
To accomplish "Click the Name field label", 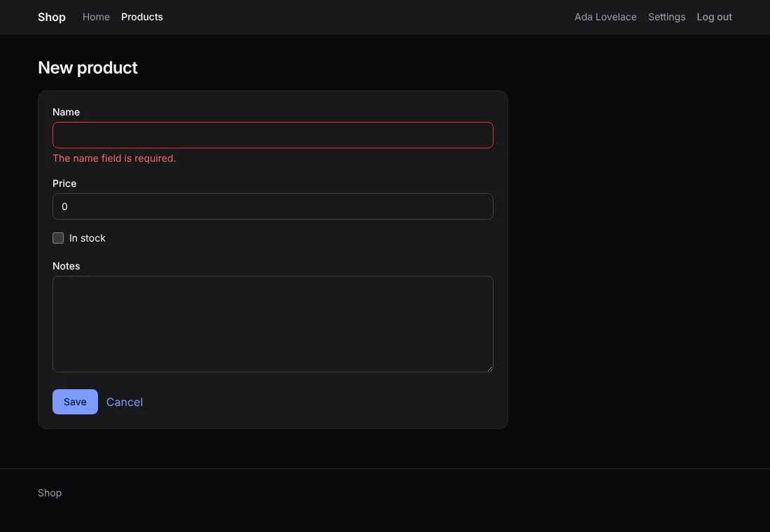I will click(x=66, y=112).
